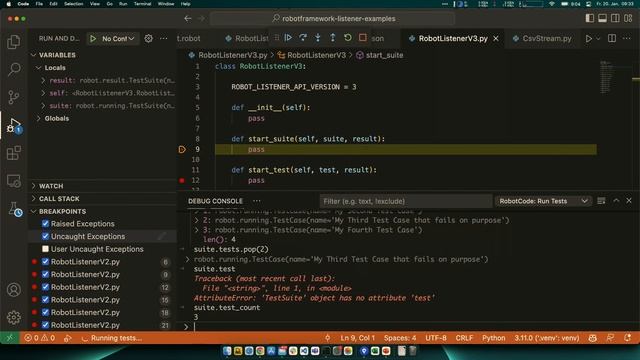This screenshot has height=360, width=640.
Task: Open the Remote Explorer view
Action: click(13, 181)
